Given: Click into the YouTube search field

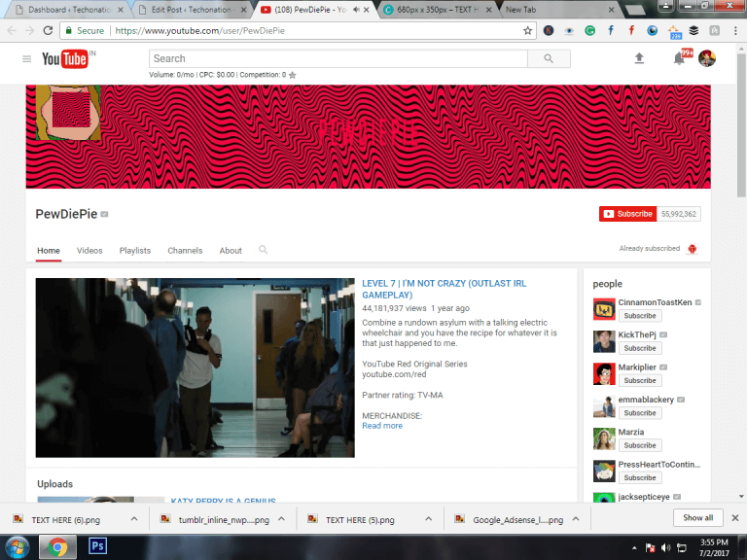Looking at the screenshot, I should click(x=338, y=58).
